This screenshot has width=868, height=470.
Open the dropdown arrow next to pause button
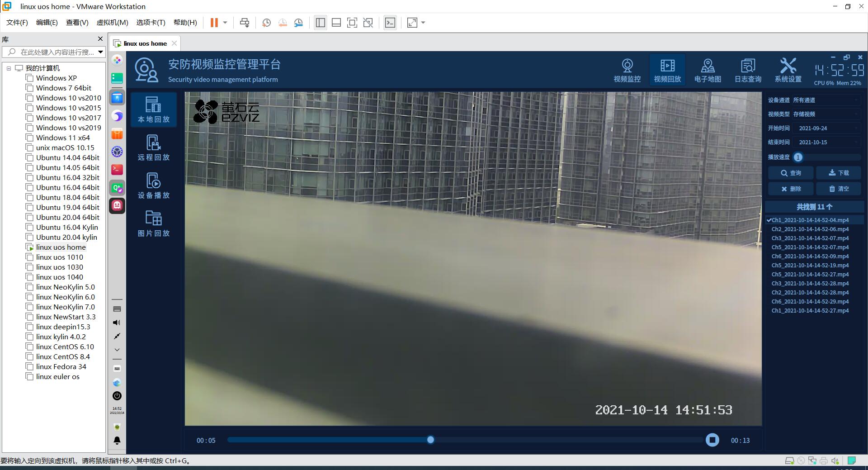click(225, 23)
